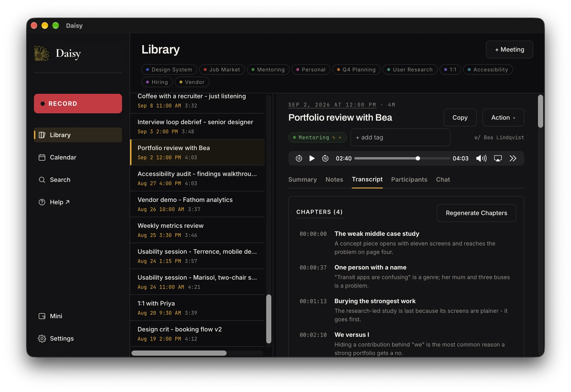This screenshot has width=571, height=392.
Task: Click the CHAPTERS (4) heading
Action: coord(319,212)
